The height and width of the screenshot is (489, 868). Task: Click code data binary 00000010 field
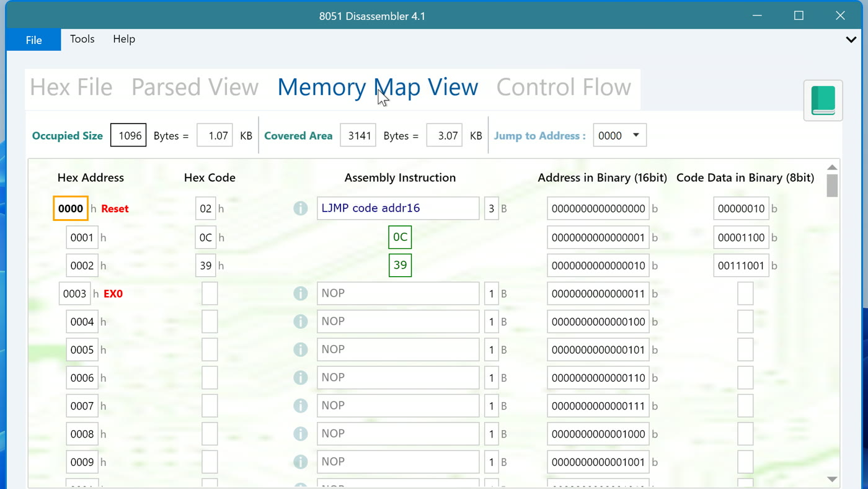[x=741, y=209]
